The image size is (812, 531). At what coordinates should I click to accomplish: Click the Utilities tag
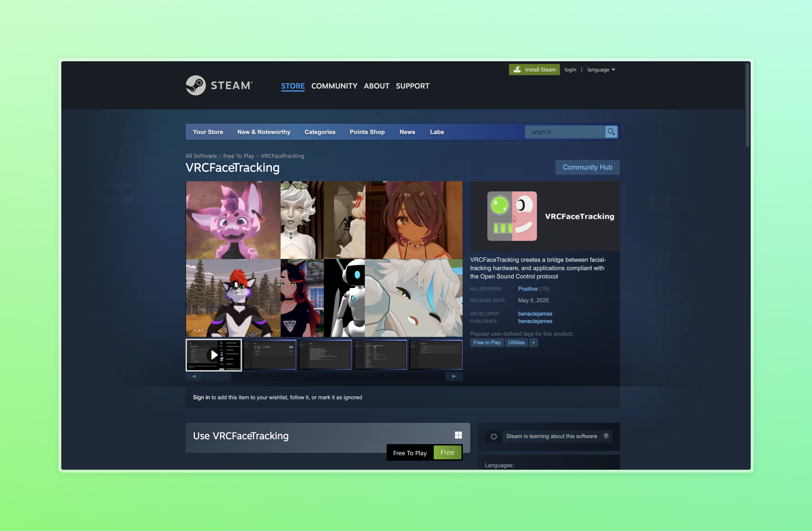click(x=516, y=343)
